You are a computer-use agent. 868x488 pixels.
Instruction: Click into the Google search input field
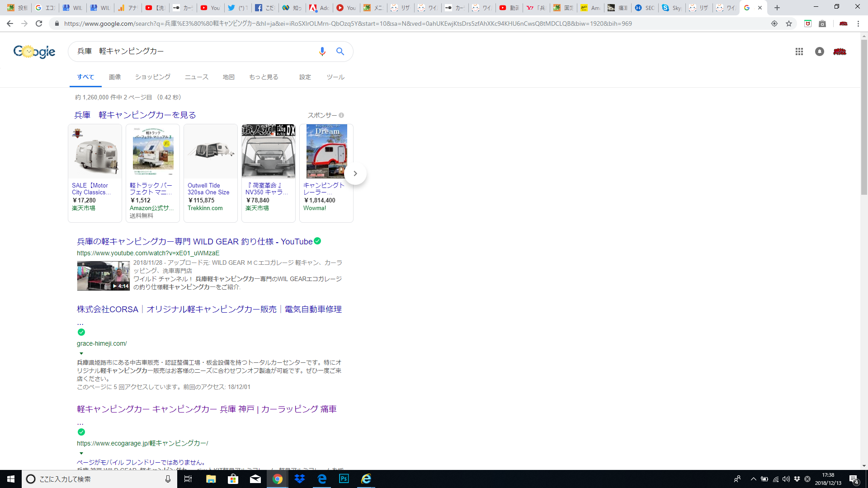coord(194,52)
